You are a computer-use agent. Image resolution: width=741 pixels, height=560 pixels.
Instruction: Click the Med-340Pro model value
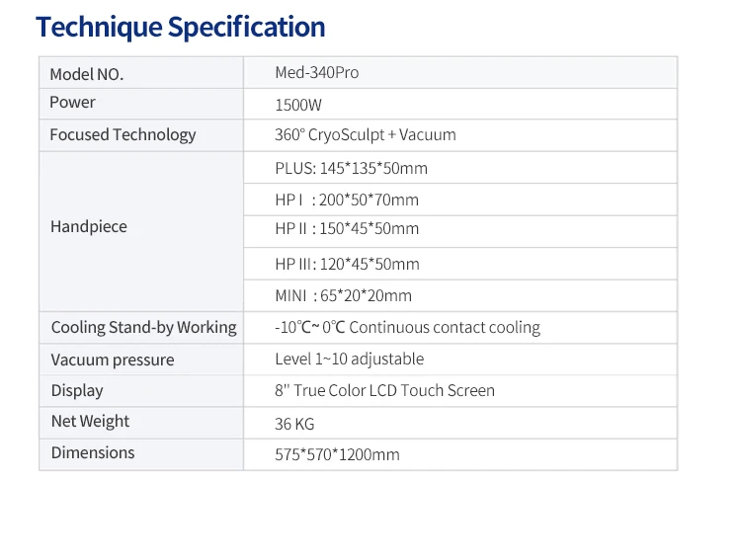[316, 72]
